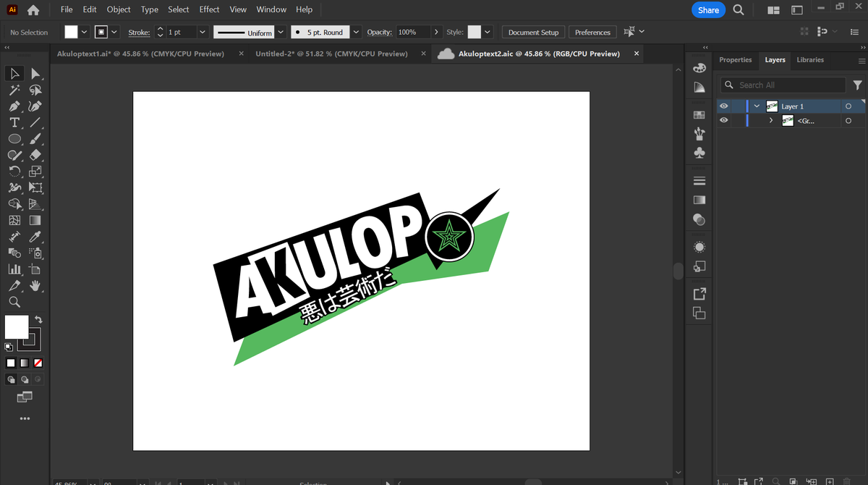
Task: Open the File menu
Action: tap(67, 9)
